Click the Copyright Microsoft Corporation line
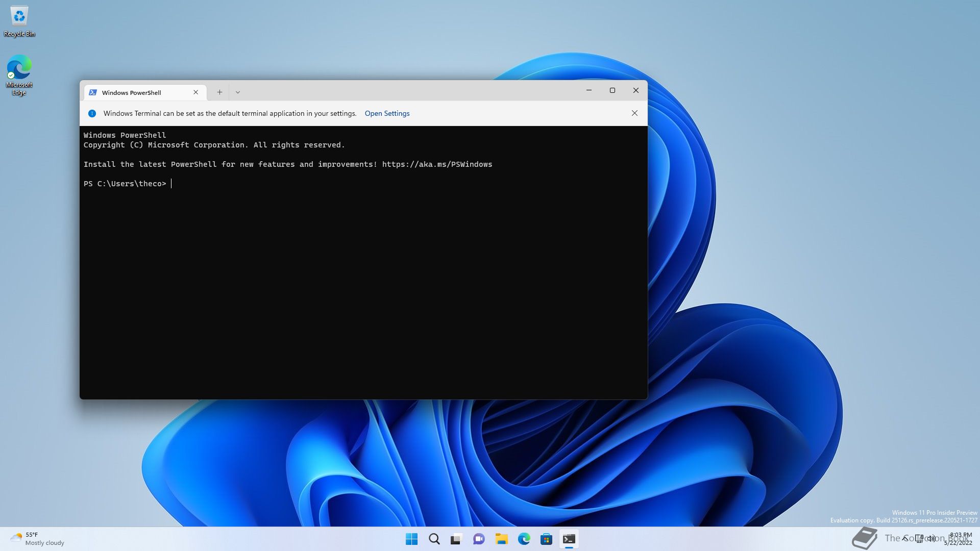Viewport: 980px width, 551px height. 214,145
